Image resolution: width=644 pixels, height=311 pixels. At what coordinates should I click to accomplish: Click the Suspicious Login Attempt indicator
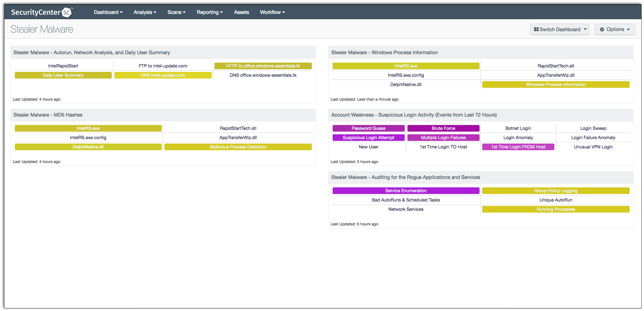368,138
